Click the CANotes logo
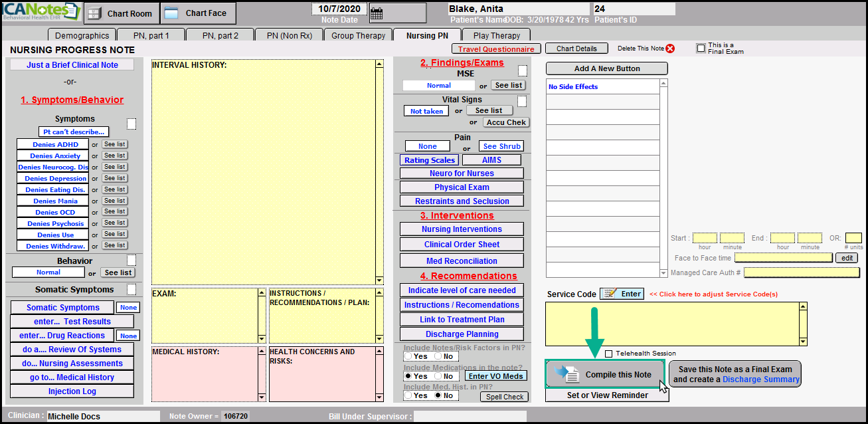Viewport: 868px width, 424px height. click(x=41, y=12)
